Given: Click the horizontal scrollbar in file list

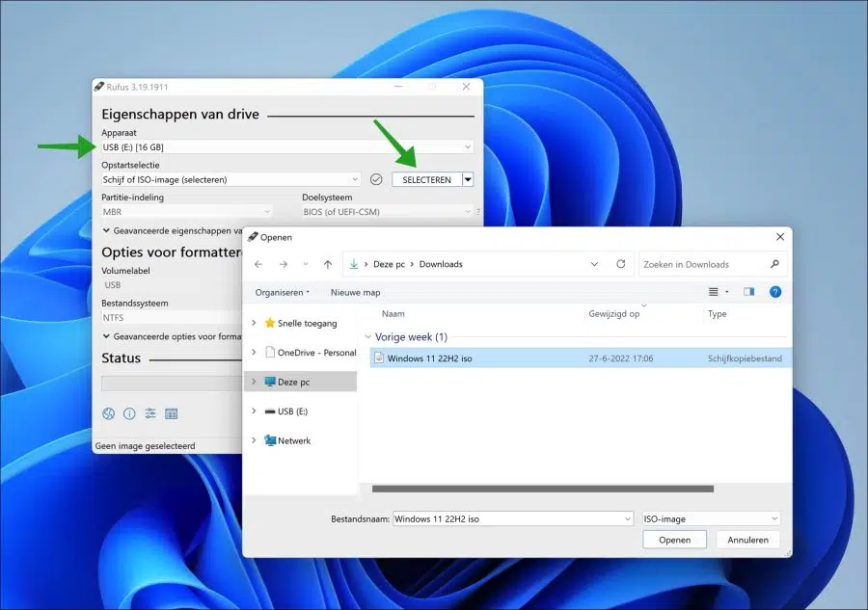Looking at the screenshot, I should pos(543,489).
